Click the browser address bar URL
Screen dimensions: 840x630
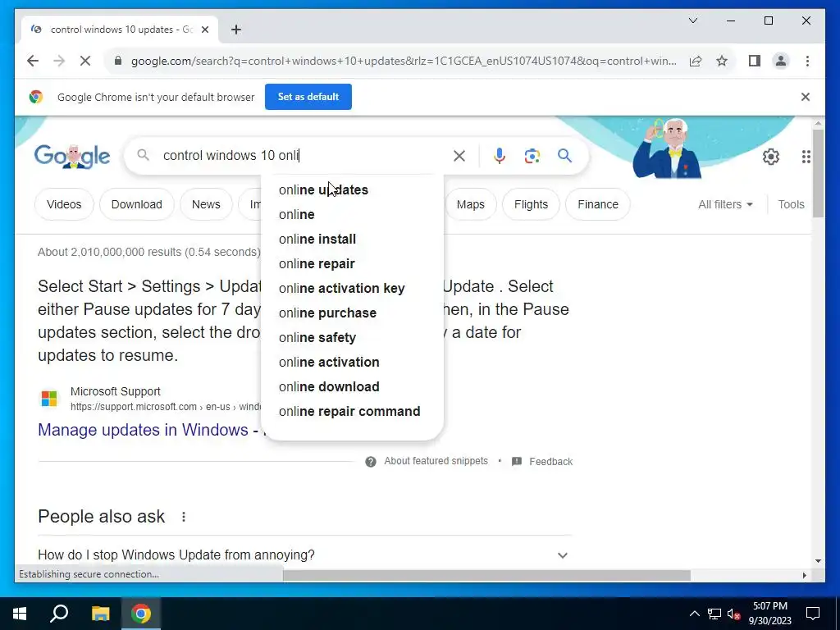tap(404, 61)
